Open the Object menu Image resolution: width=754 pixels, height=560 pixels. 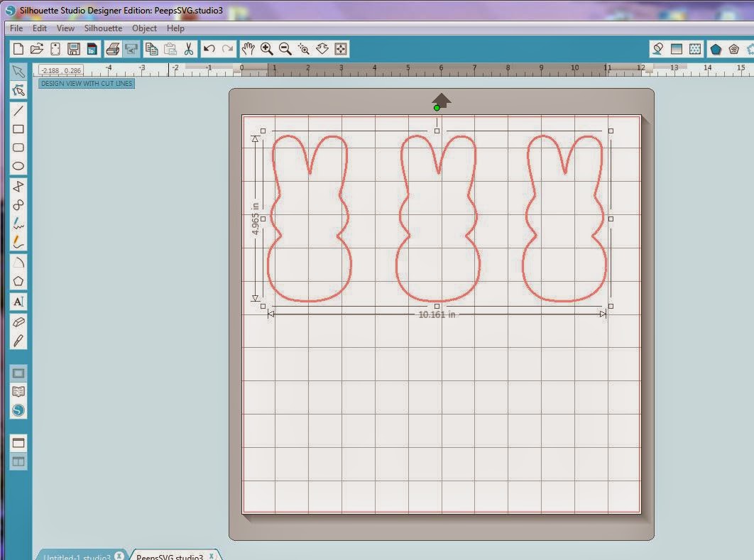pos(144,28)
